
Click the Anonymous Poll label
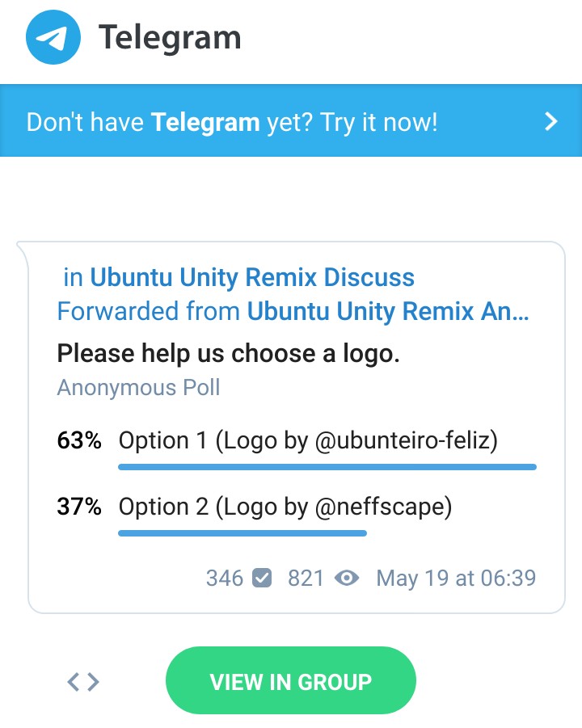[x=137, y=388]
